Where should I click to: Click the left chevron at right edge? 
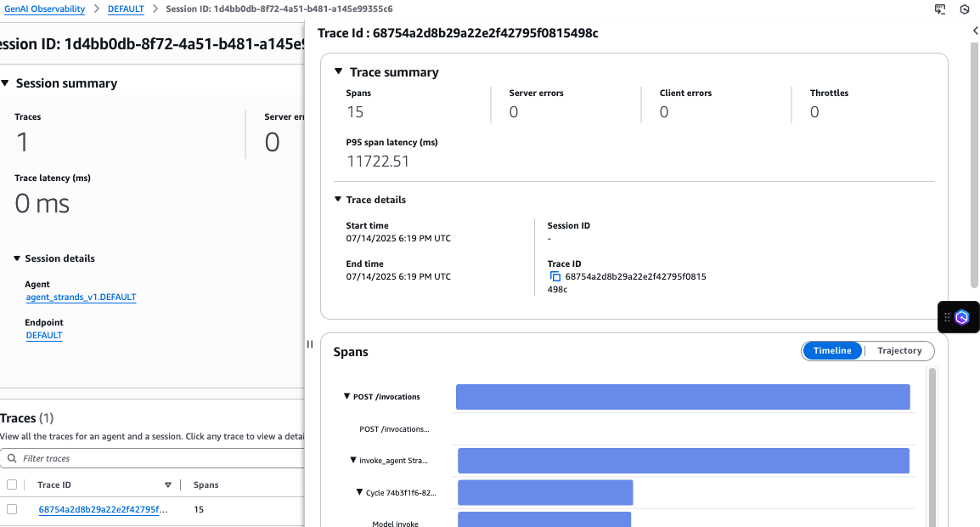click(975, 31)
